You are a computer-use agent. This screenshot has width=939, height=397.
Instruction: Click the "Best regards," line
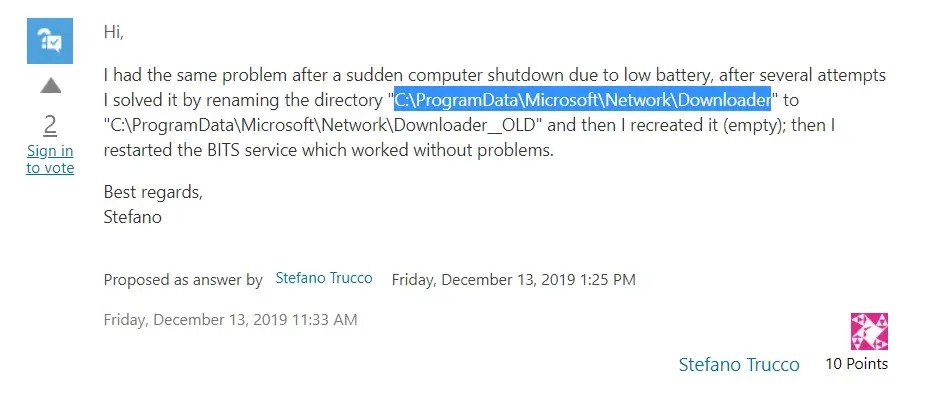tap(153, 192)
